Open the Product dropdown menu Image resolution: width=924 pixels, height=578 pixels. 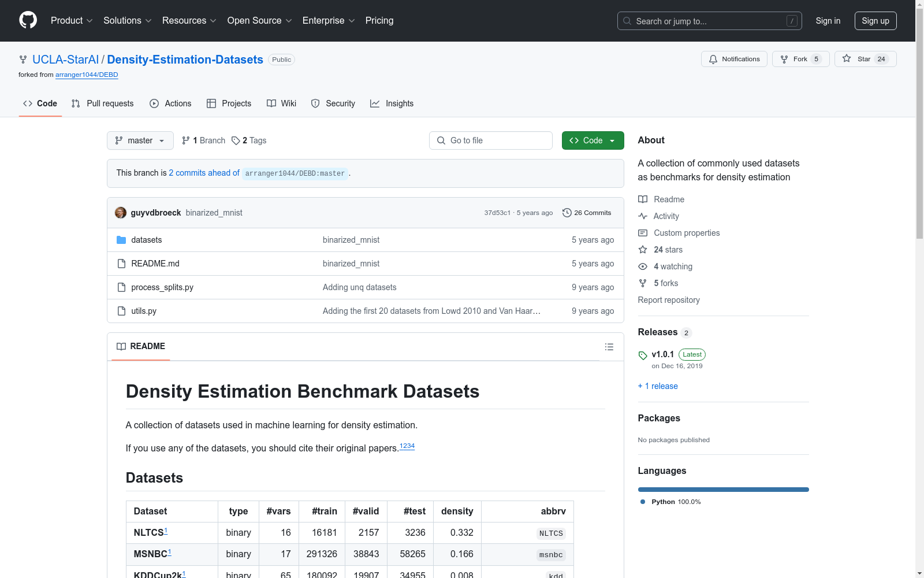[72, 21]
